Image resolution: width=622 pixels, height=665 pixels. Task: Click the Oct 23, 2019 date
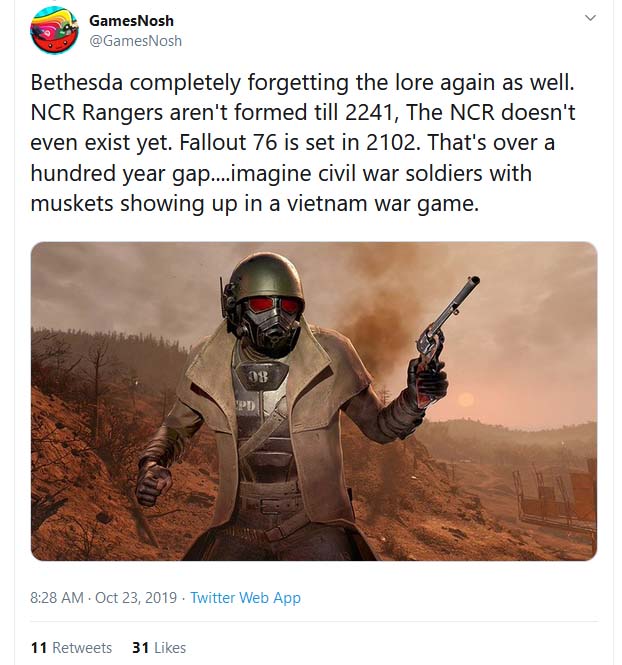pyautogui.click(x=135, y=598)
